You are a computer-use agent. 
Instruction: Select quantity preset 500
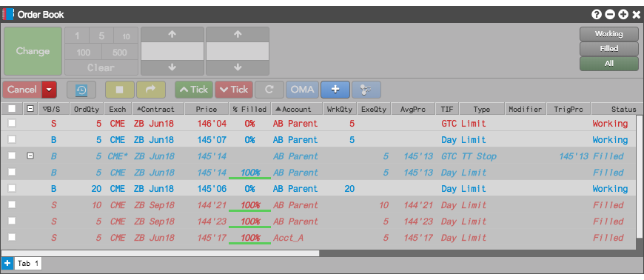pos(120,52)
